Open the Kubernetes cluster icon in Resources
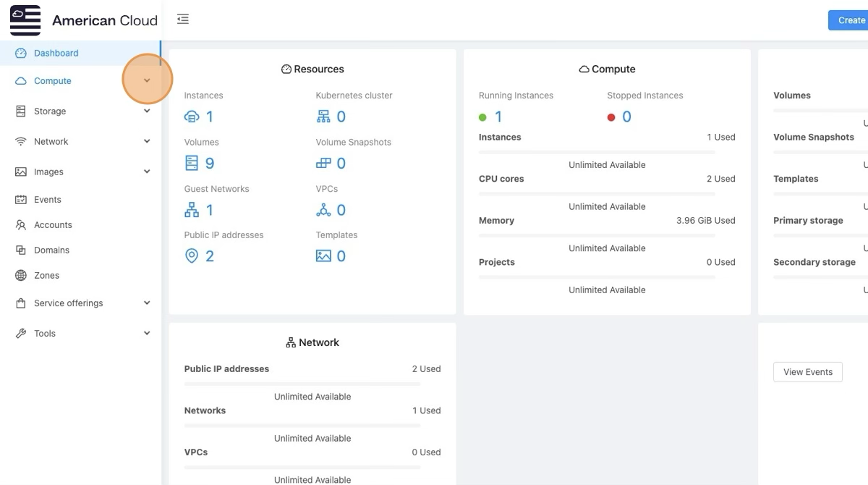Screen dimensions: 868x485 tap(323, 117)
